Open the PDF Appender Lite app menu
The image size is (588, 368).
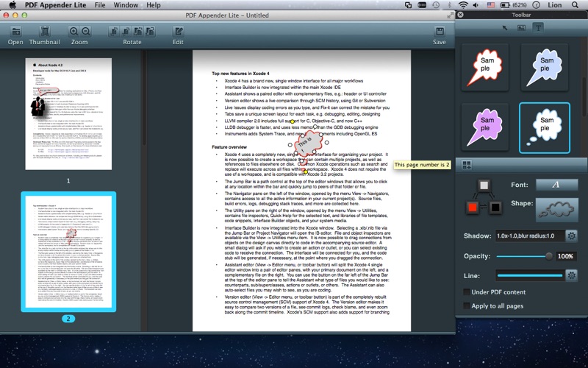(x=56, y=5)
